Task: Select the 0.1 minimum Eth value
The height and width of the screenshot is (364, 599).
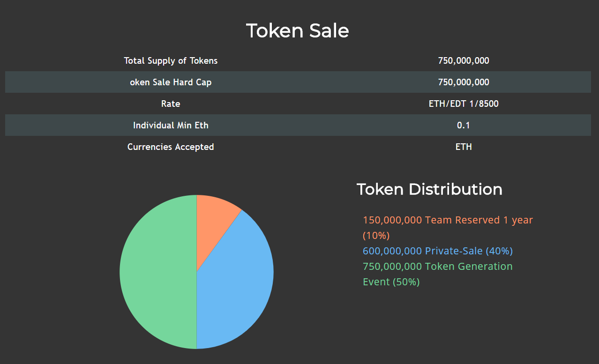Action: tap(464, 126)
